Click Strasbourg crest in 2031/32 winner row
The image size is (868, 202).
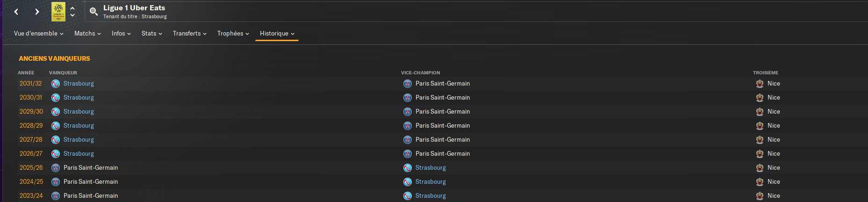[56, 84]
